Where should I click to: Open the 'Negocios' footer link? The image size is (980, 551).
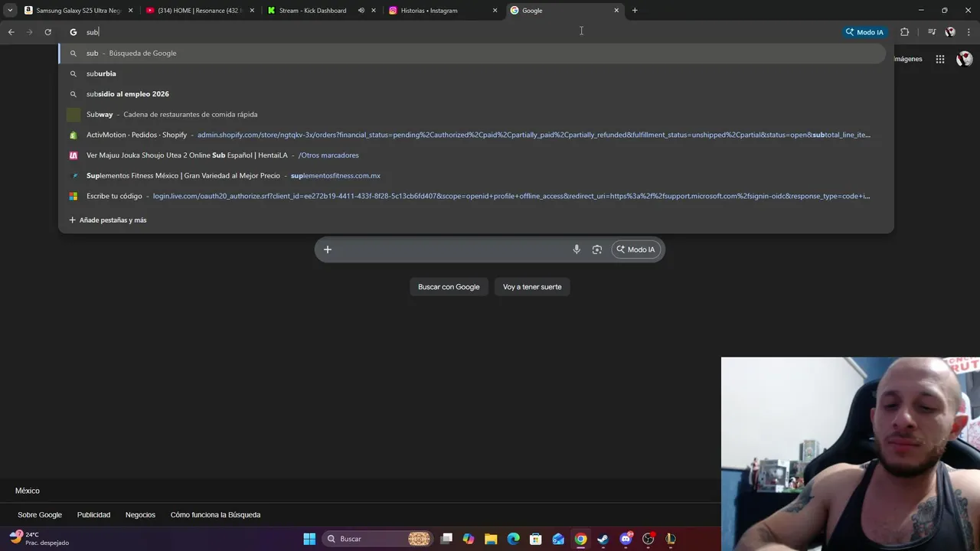click(140, 515)
